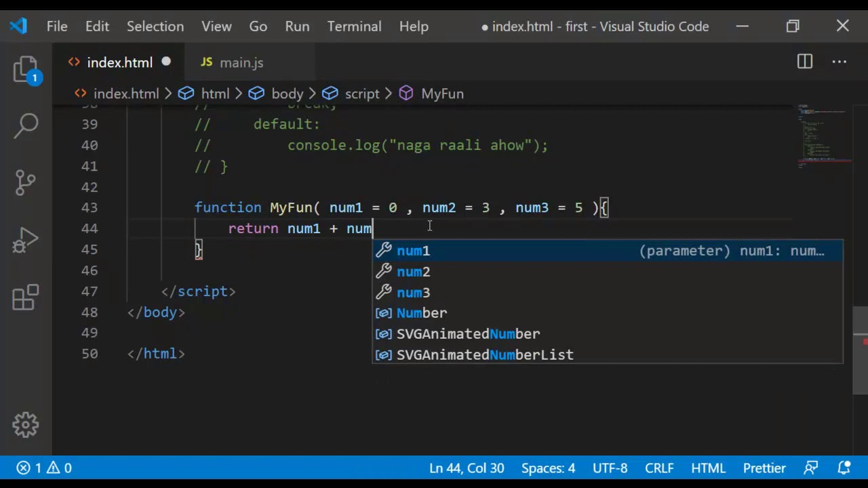Open the Run menu
This screenshot has height=488, width=868.
click(x=297, y=26)
